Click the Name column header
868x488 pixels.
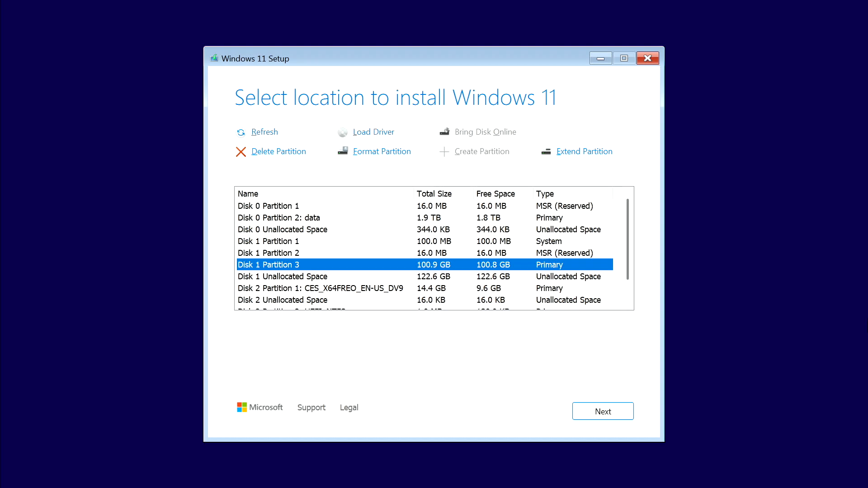[324, 194]
